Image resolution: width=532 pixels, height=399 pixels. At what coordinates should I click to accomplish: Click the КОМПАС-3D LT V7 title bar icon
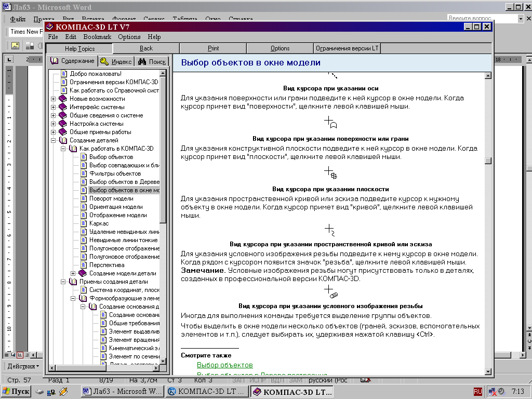pos(50,26)
